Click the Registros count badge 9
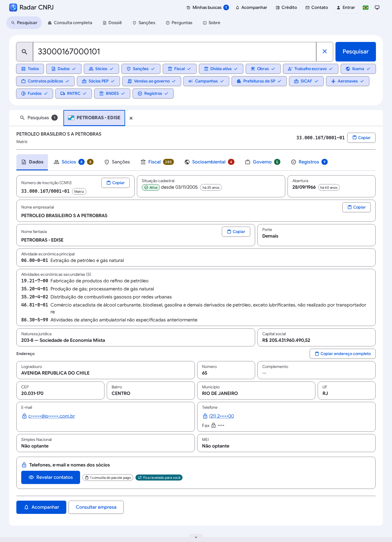392x542 pixels. tap(325, 162)
